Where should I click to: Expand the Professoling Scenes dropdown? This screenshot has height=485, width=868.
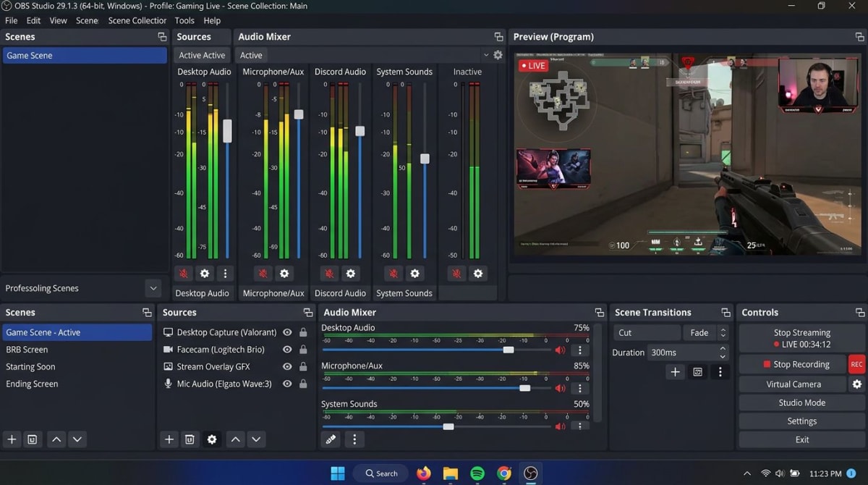point(153,288)
